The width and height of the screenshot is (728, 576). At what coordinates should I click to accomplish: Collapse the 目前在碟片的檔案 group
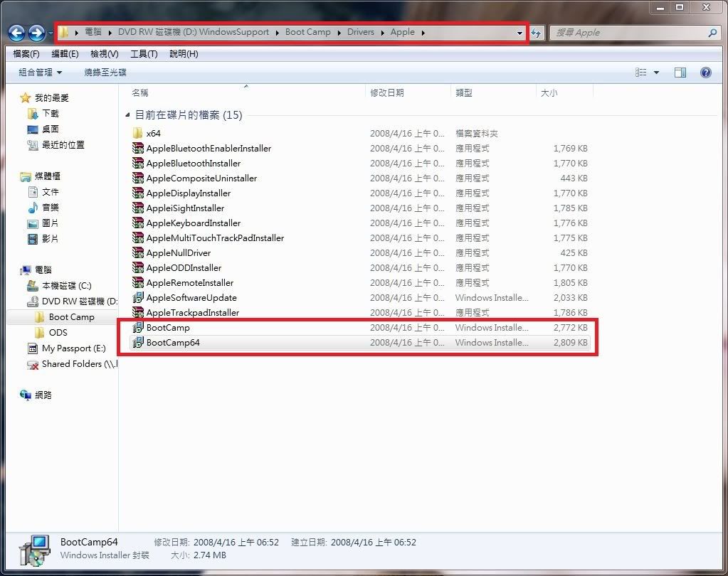[128, 114]
